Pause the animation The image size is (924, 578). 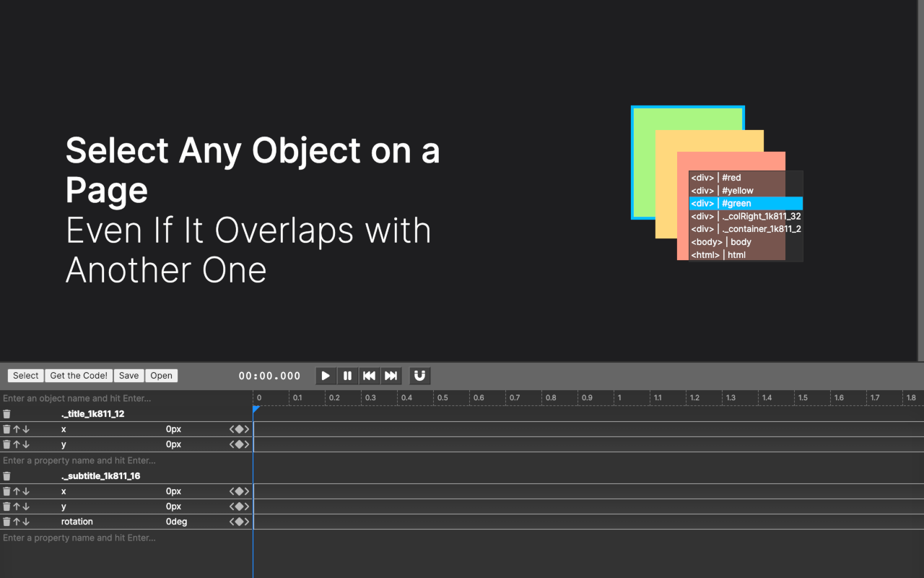pyautogui.click(x=348, y=376)
